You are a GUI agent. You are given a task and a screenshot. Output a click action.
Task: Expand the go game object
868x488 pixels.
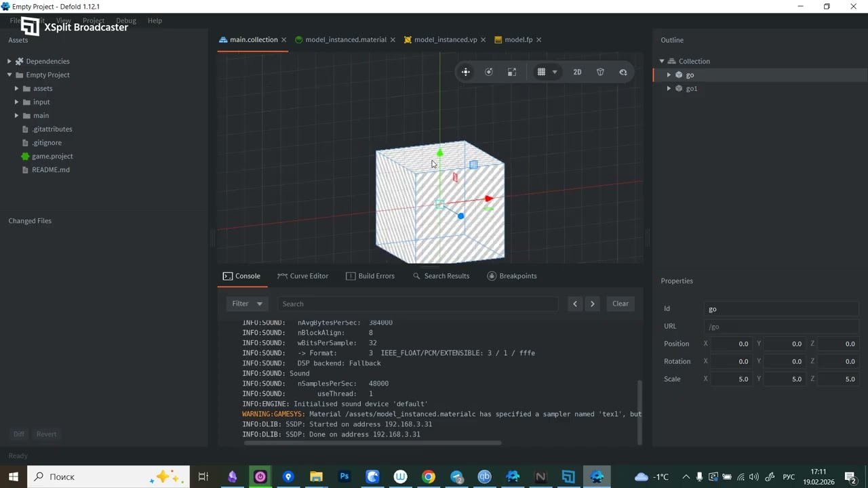669,75
